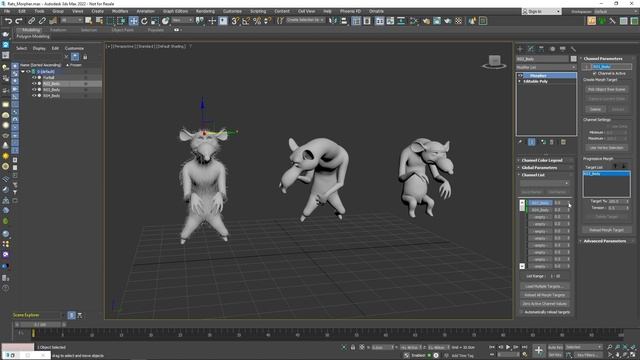Screen dimensions: 640x360
Task: Open the selection filter dropdown in toolbar
Action: coord(72,20)
